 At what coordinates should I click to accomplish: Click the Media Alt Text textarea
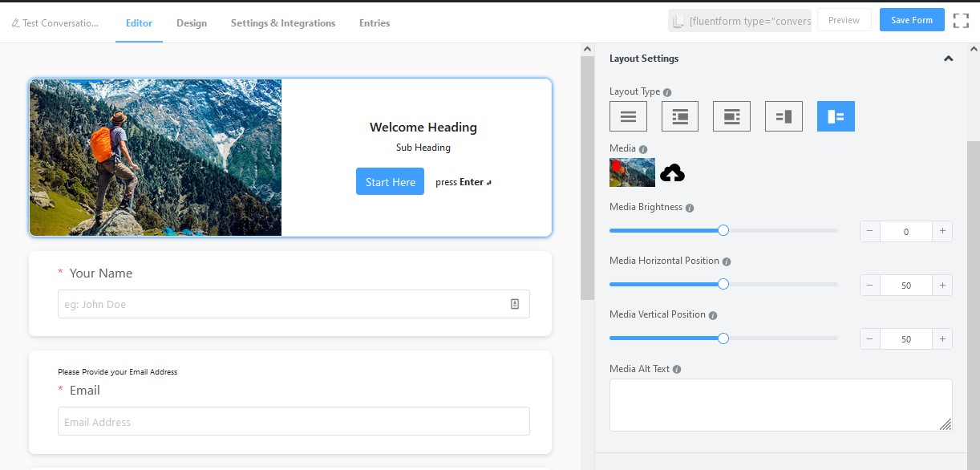pos(781,405)
